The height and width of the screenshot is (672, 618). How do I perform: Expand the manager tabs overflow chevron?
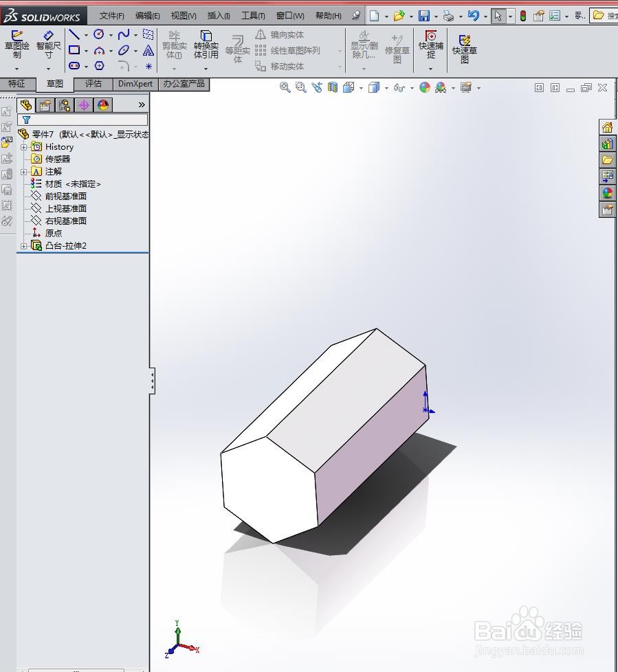click(142, 104)
